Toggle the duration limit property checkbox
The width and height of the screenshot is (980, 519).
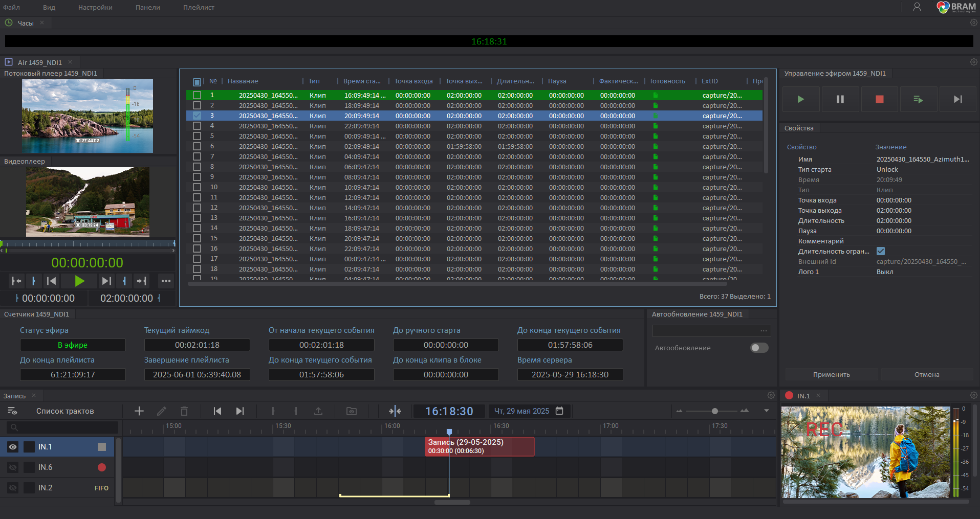coord(881,251)
